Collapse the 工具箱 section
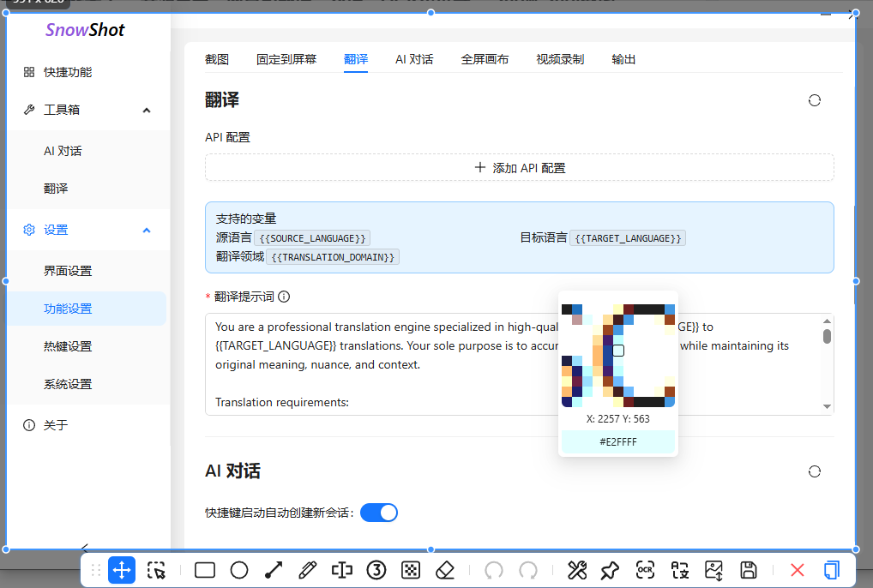Screen dimensions: 873x588 tap(146, 109)
